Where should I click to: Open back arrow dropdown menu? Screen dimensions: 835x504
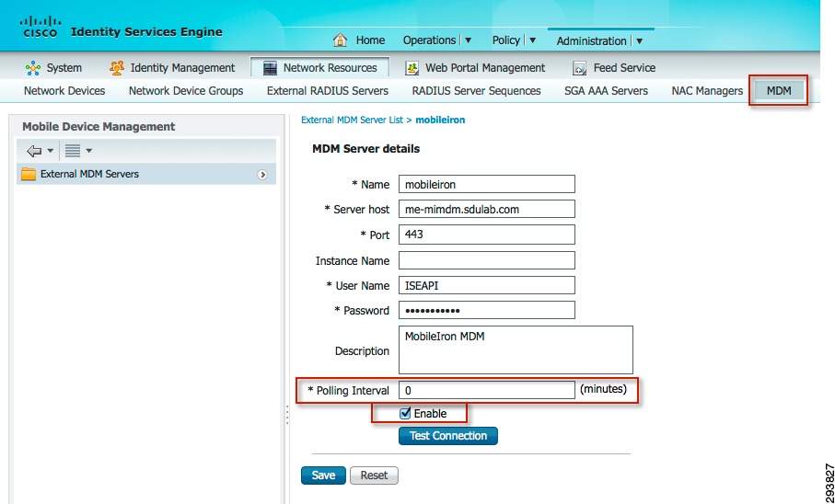point(50,151)
